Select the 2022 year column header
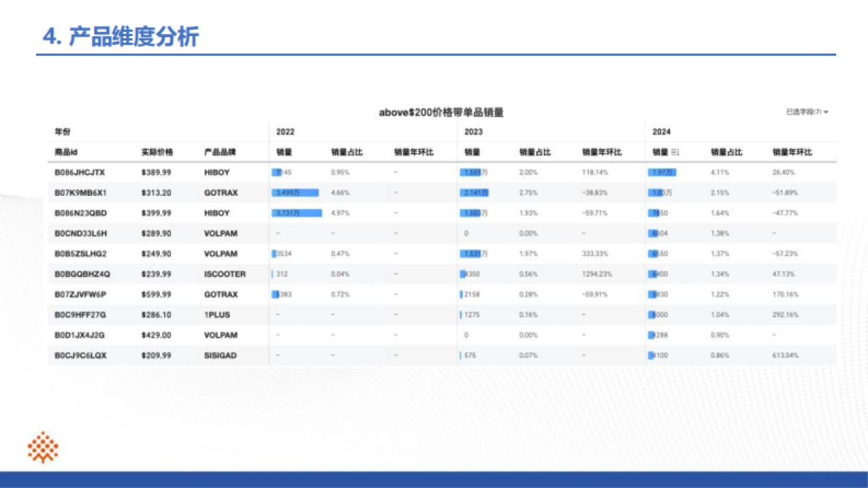The height and width of the screenshot is (488, 868). [284, 132]
